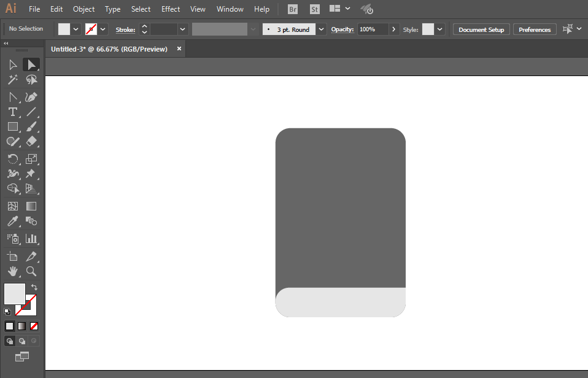Image resolution: width=588 pixels, height=378 pixels.
Task: Click the Preferences button
Action: point(535,29)
